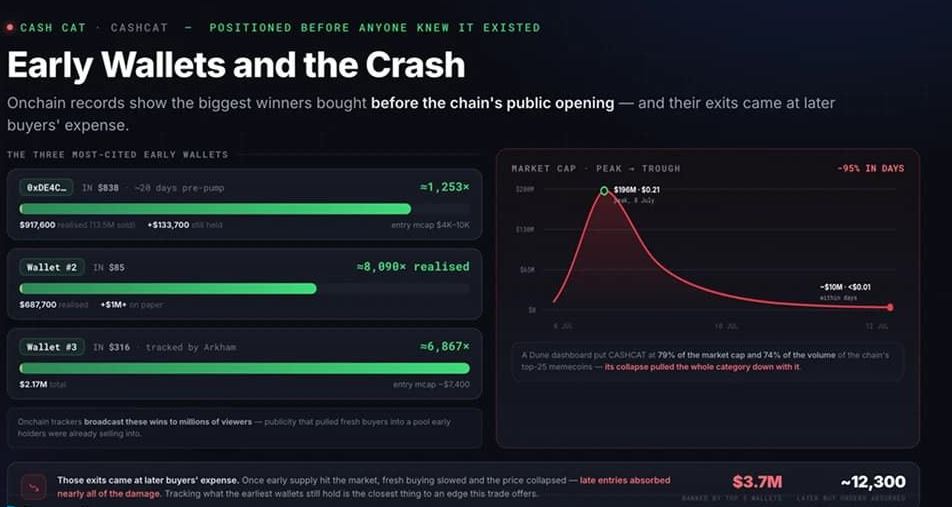Click the Wallet #2 green progress bar
Image resolution: width=952 pixels, height=507 pixels.
168,288
